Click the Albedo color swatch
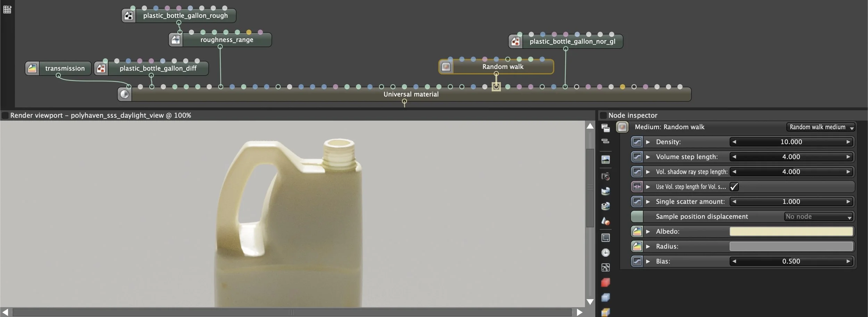 click(x=792, y=231)
